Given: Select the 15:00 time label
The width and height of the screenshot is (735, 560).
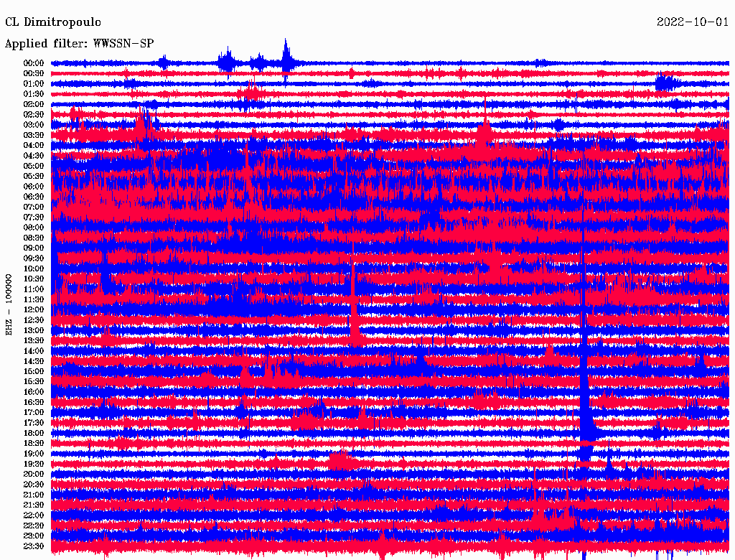Looking at the screenshot, I should click(34, 371).
